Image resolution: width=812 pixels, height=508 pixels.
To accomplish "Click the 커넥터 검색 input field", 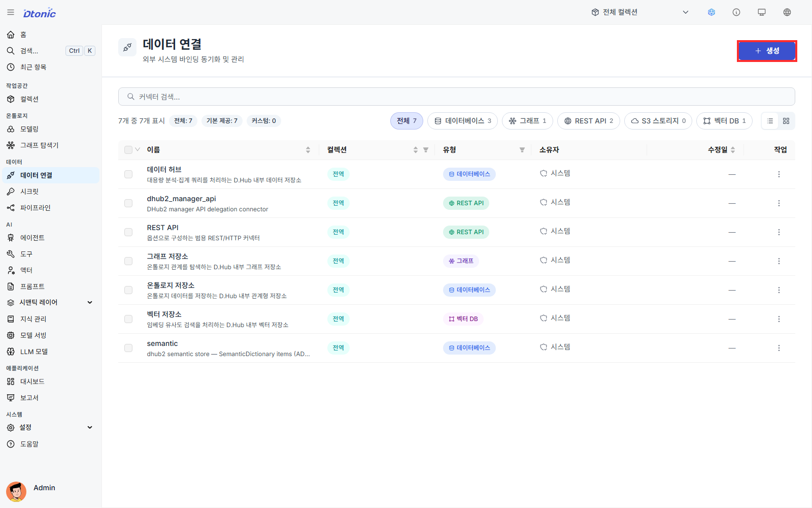I will 456,97.
